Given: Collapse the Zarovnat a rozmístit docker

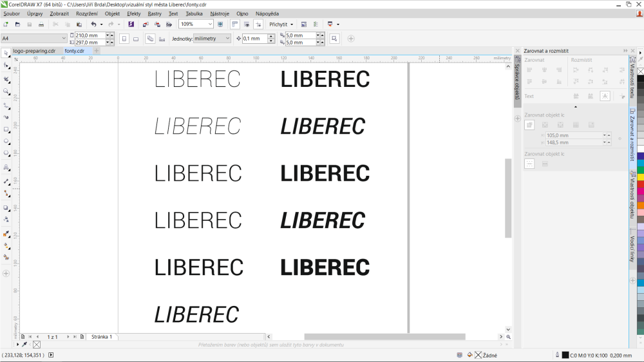Looking at the screenshot, I should pyautogui.click(x=625, y=50).
